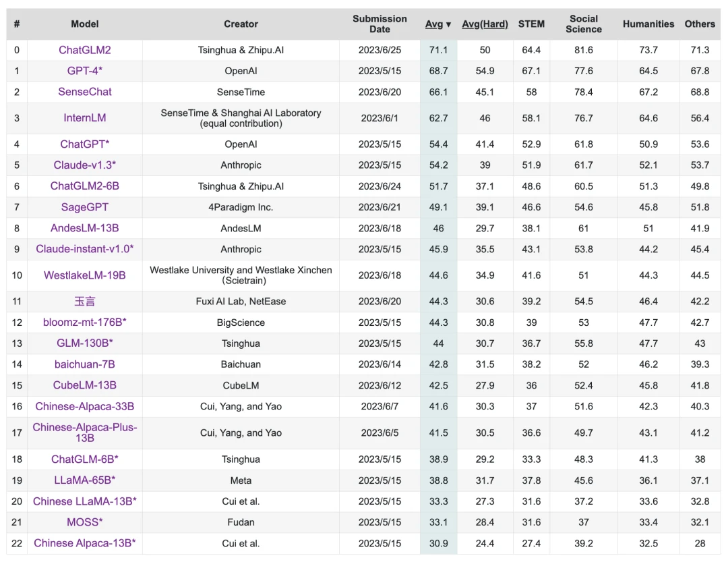Open the AndesLM-13B model link
Viewport: 728px width, 562px height.
click(84, 228)
